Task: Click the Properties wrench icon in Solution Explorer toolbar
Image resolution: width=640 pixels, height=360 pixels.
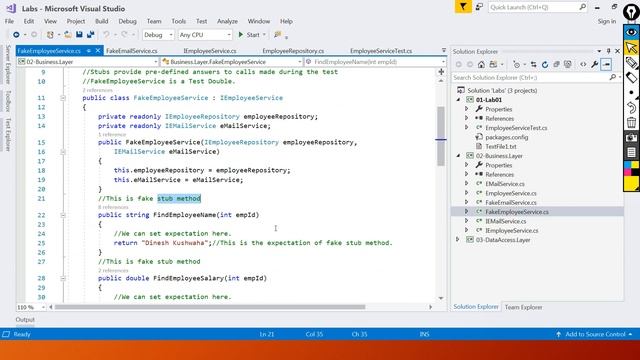Action: tap(595, 64)
